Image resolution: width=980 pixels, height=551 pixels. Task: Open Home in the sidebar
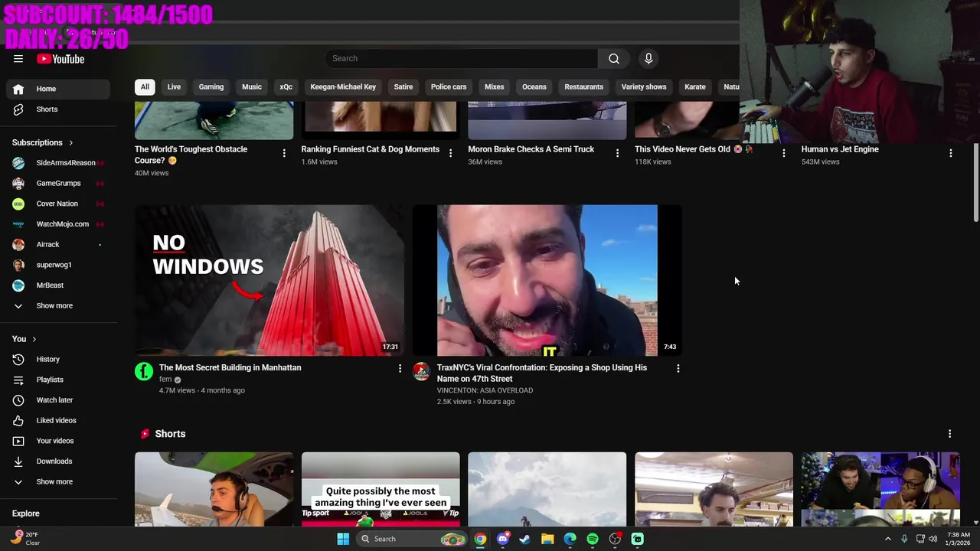(58, 89)
